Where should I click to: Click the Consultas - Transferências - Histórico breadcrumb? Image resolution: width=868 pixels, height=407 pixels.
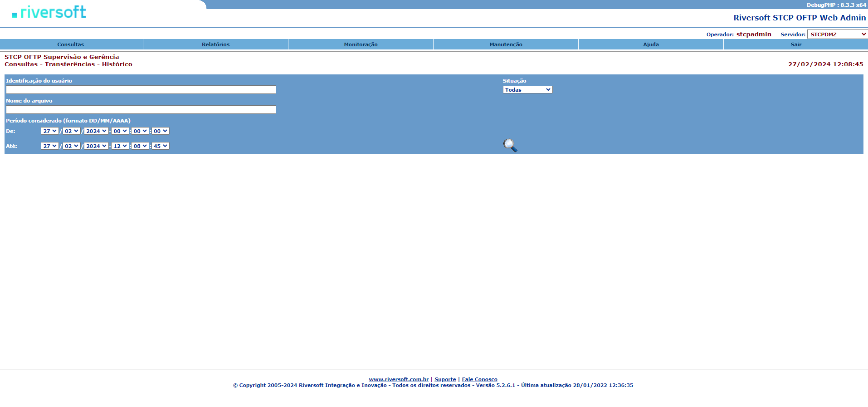click(x=68, y=64)
